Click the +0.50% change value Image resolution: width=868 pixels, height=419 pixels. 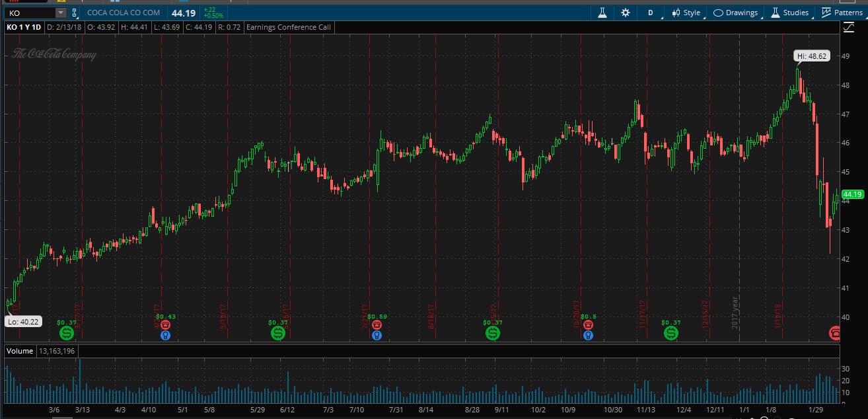click(x=212, y=16)
